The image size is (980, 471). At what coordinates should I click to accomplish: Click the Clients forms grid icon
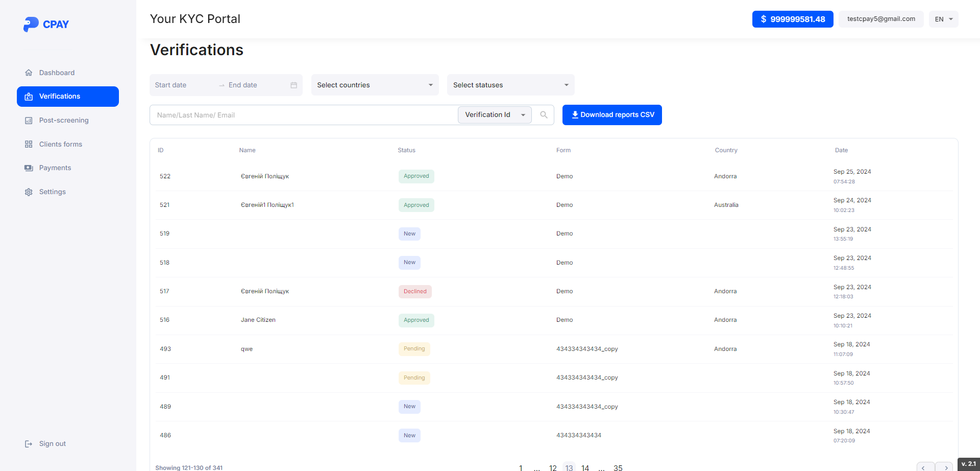(29, 145)
